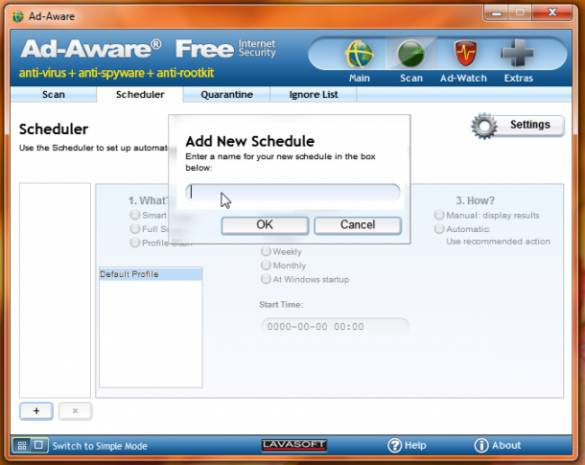The height and width of the screenshot is (465, 585).
Task: Click the About info icon
Action: 481,445
